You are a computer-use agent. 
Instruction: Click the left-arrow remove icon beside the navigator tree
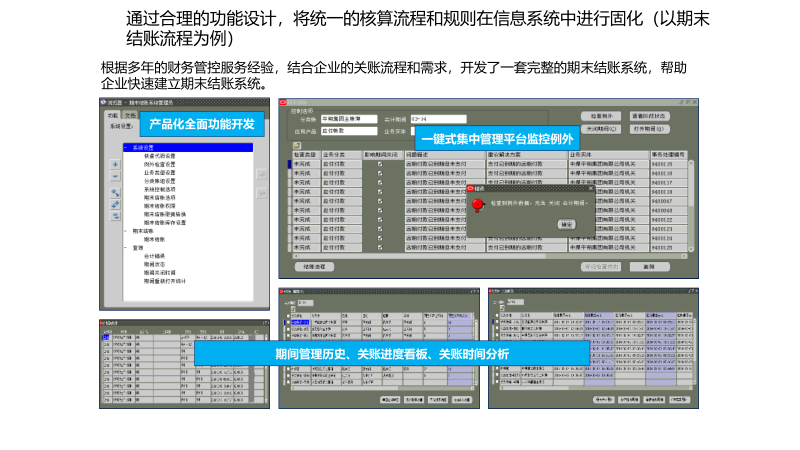pyautogui.click(x=262, y=193)
